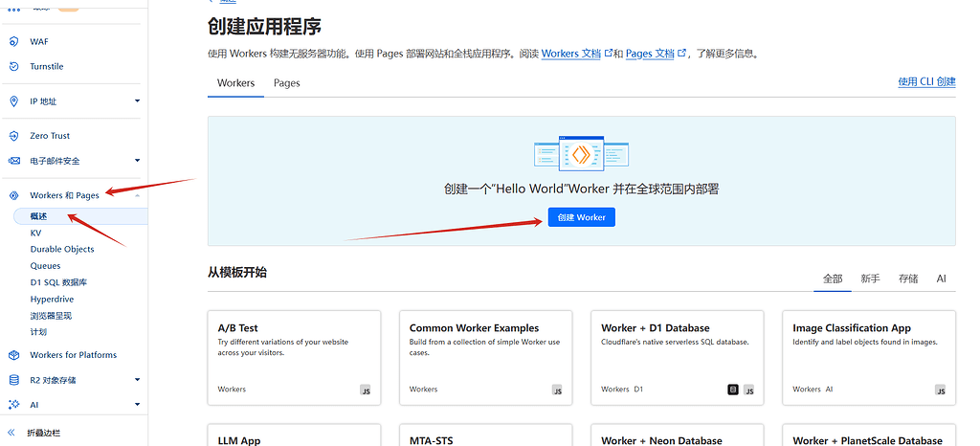Click JS badge on Image Classification App card
The width and height of the screenshot is (980, 446).
940,390
